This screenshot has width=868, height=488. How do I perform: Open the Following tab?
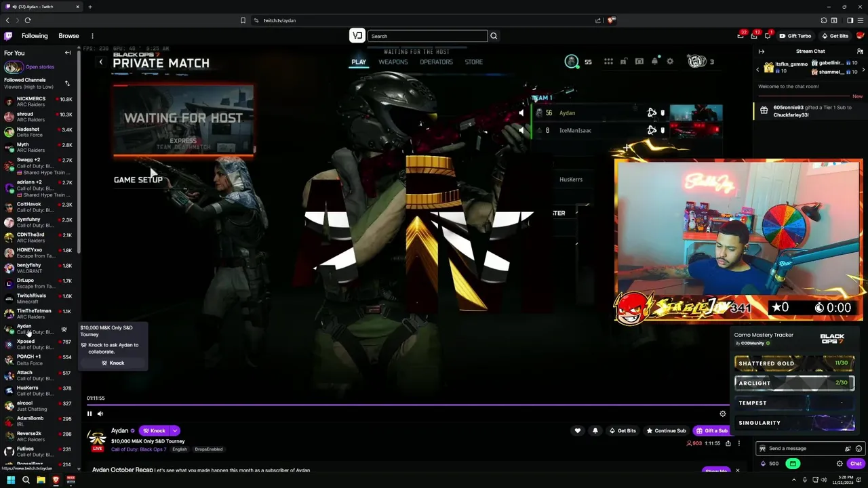tap(35, 36)
